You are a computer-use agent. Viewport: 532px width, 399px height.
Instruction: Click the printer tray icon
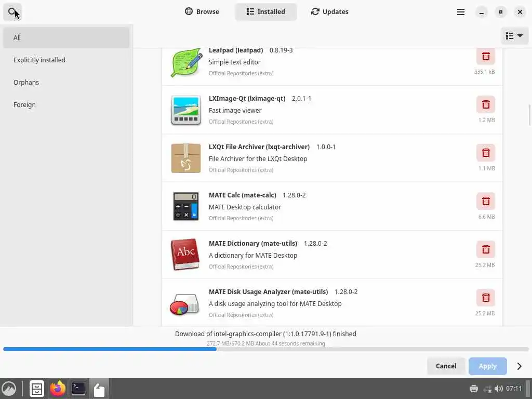(x=474, y=389)
